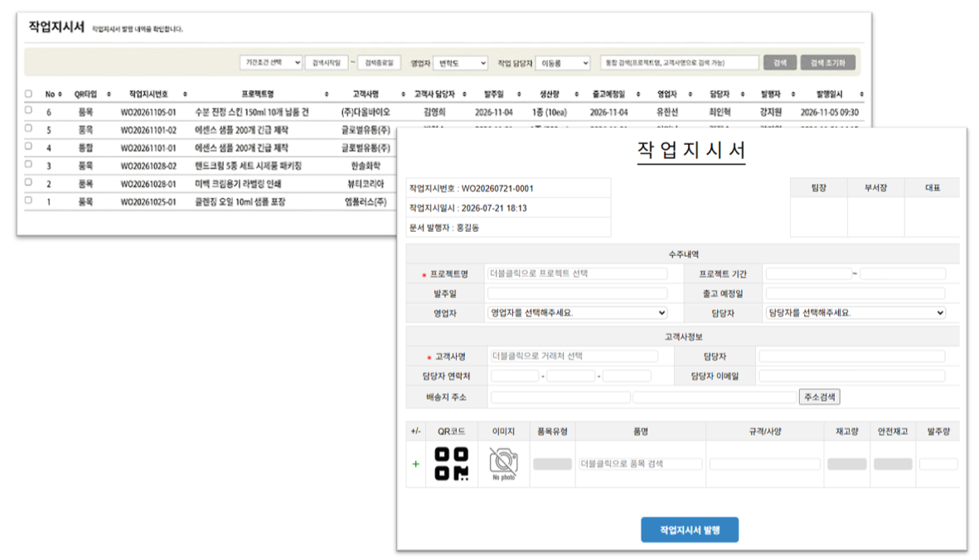Screen dimensions: 979x560
Task: Sort by 담당자 column arrows in list header
Action: (743, 94)
